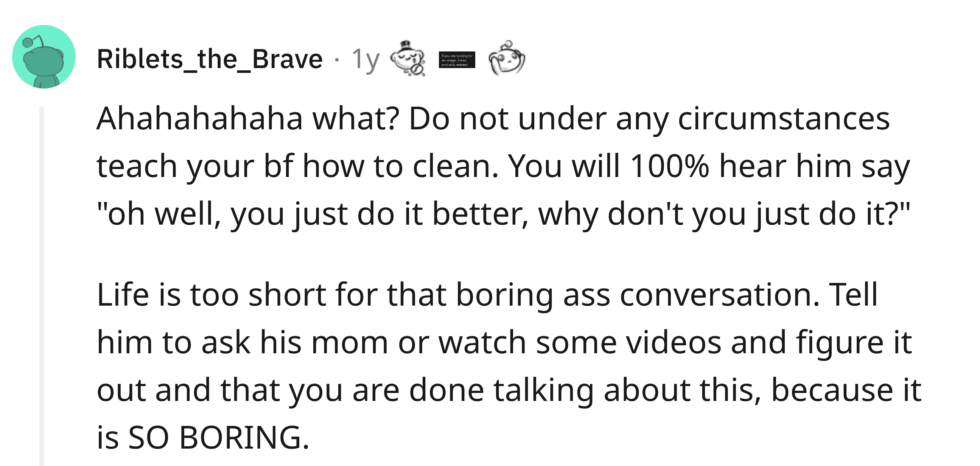Click the facepalm Snoo award icon
Viewport: 980px width, 466px height.
click(507, 58)
